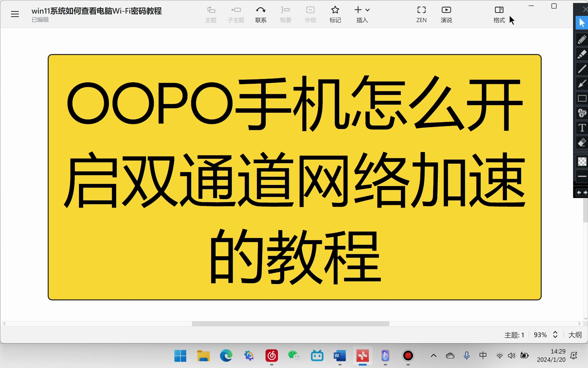Open Bilibili app from taskbar
The height and width of the screenshot is (368, 588).
(x=317, y=356)
